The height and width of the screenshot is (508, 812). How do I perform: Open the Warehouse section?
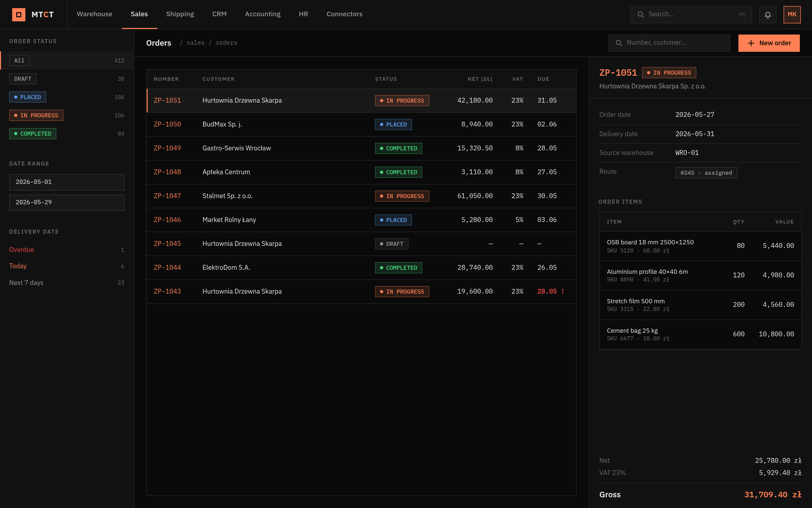tap(95, 14)
